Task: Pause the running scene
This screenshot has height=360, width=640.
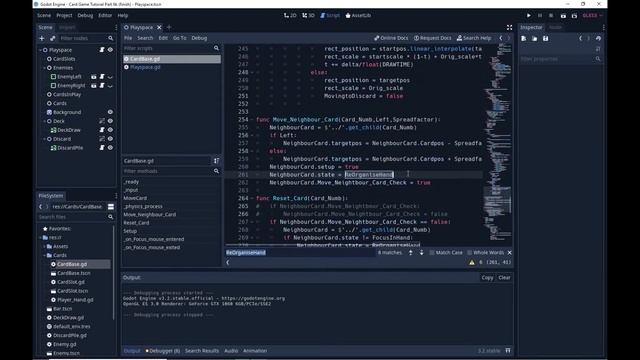Action: click(540, 16)
